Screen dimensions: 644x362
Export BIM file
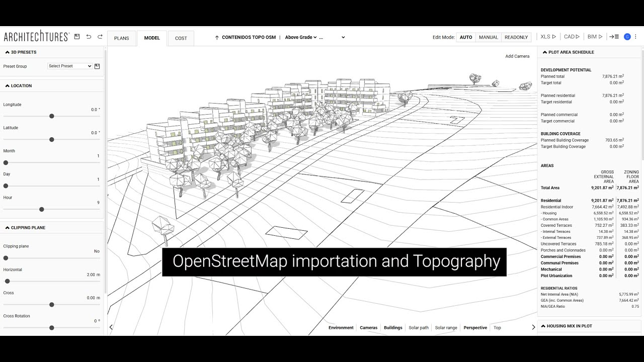pyautogui.click(x=595, y=37)
